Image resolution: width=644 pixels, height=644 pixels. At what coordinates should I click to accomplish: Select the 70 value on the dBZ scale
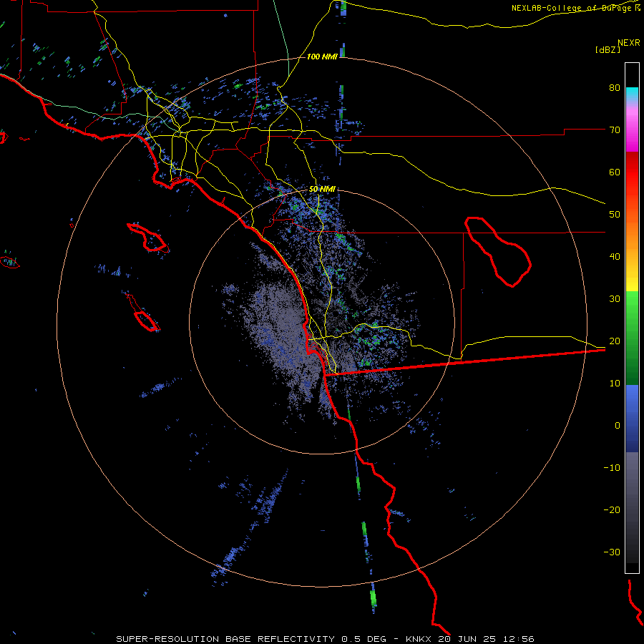[615, 130]
